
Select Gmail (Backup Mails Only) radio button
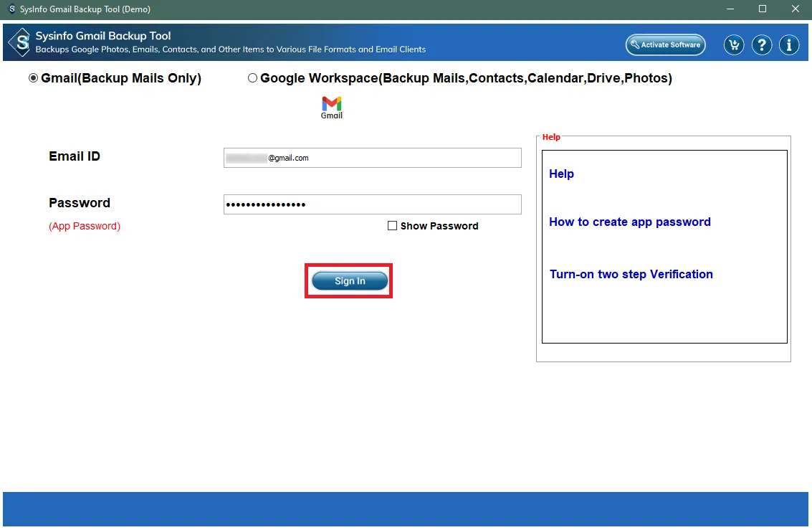point(33,78)
